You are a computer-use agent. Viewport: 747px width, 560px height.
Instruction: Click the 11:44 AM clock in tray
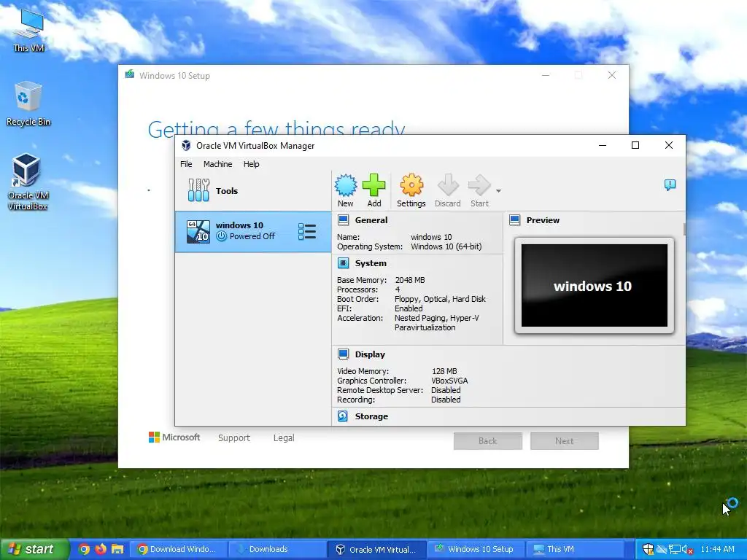pyautogui.click(x=718, y=549)
